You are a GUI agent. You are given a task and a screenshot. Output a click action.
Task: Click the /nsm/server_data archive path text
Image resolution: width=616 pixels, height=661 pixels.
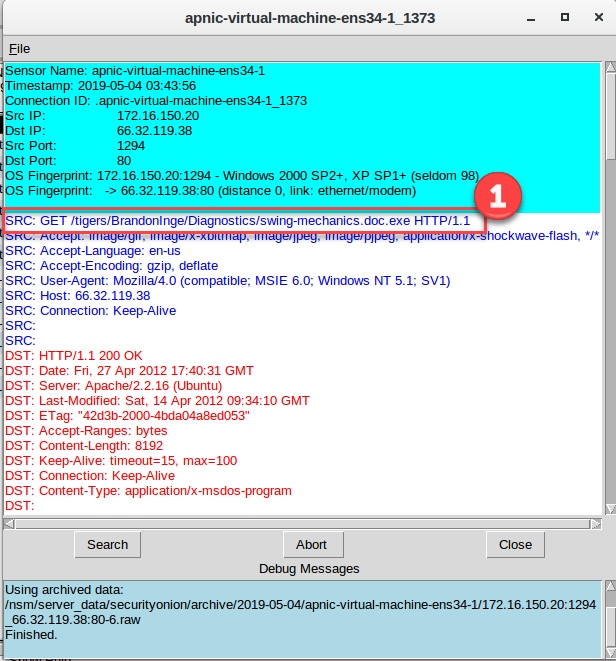pyautogui.click(x=301, y=612)
